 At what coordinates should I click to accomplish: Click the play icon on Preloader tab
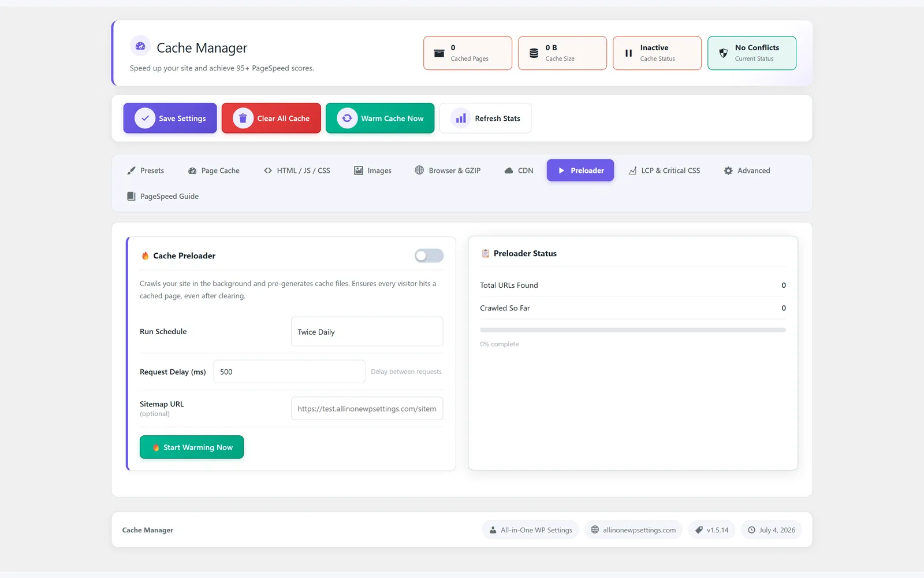[x=561, y=171]
